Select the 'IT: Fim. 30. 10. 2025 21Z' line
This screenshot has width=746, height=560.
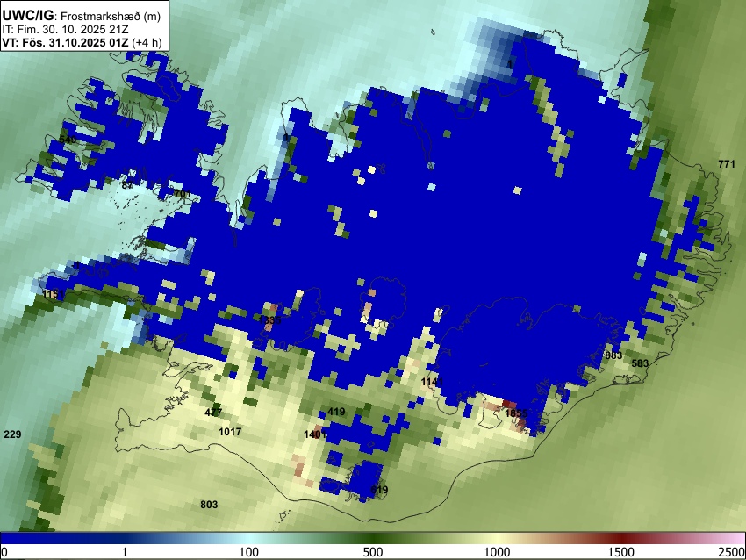65,30
